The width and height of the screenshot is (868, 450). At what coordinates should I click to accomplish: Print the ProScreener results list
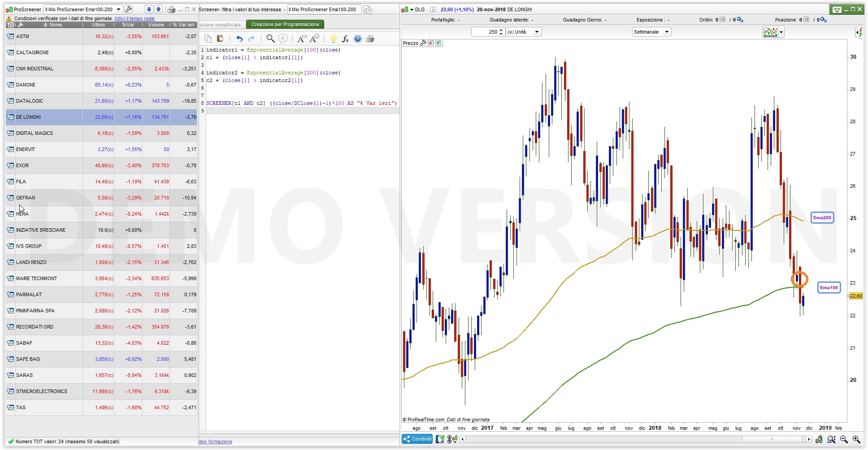pyautogui.click(x=171, y=9)
